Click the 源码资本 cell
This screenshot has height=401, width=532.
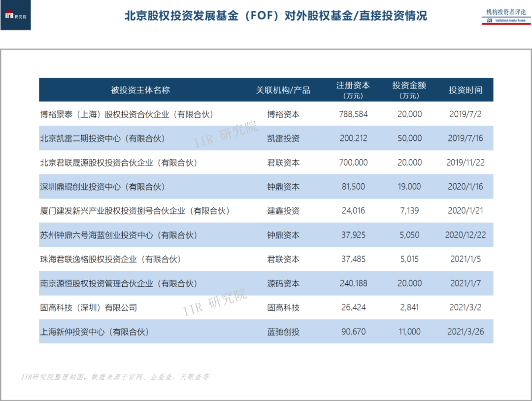(x=283, y=284)
